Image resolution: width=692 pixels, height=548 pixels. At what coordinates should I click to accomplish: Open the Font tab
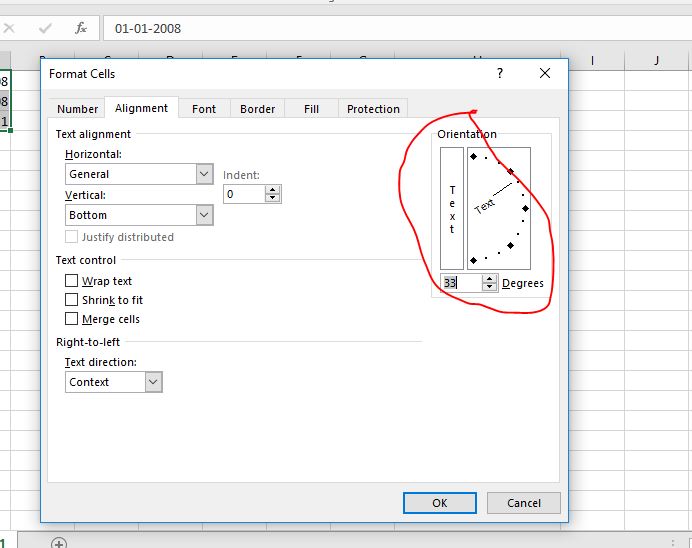204,109
